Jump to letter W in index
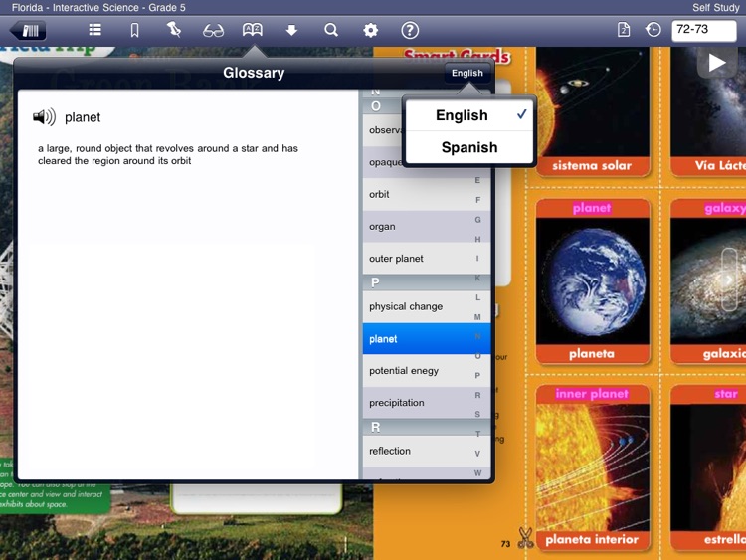 477,472
